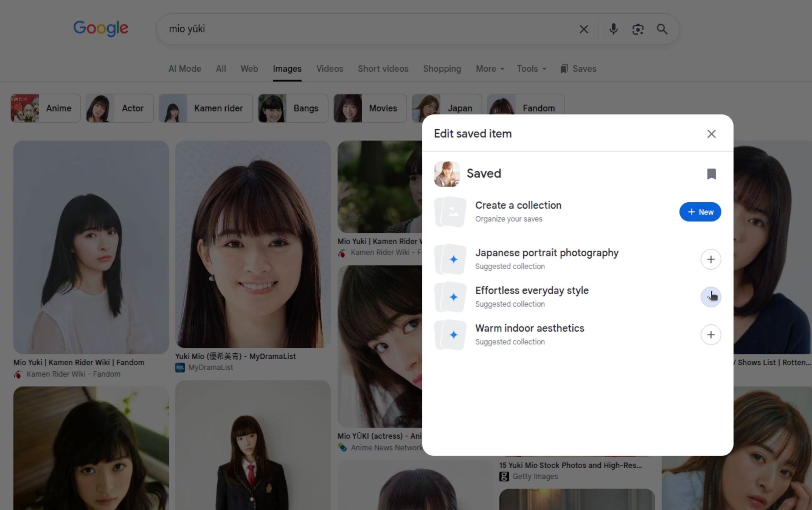Open the MyDramaList smiling portrait thumbnail
This screenshot has width=812, height=510.
253,244
